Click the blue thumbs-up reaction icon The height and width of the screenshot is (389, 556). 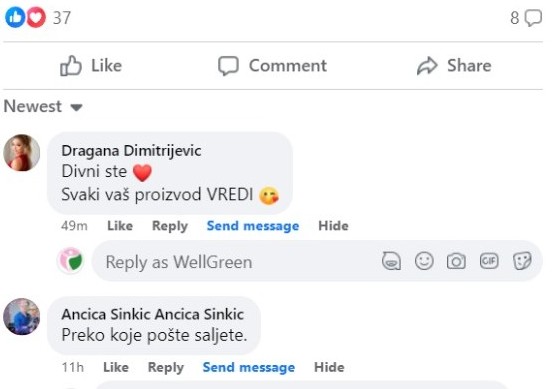[15, 17]
